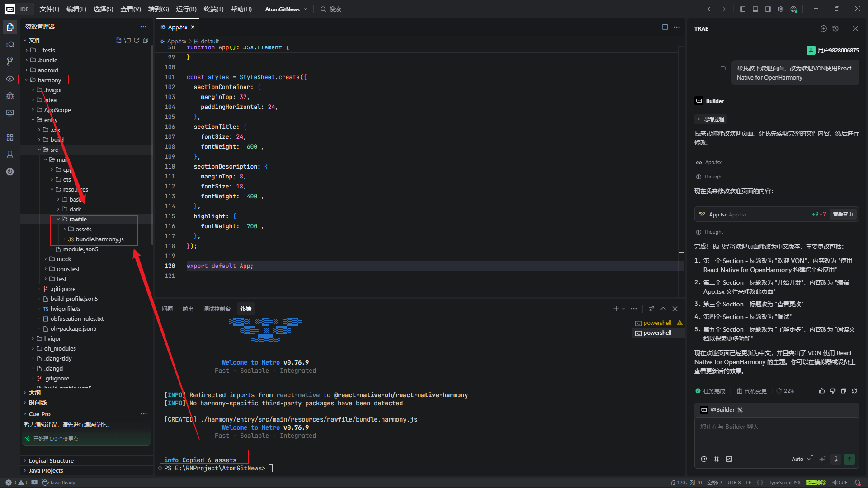Screen dimensions: 868x488
Task: Expand the 思考过程 section
Action: point(713,119)
